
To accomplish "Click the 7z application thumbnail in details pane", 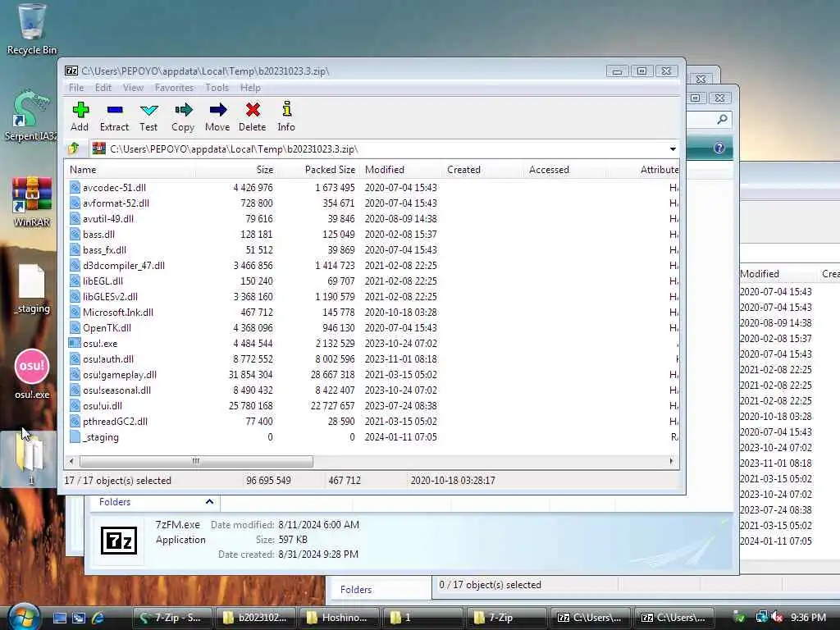I will [x=118, y=540].
